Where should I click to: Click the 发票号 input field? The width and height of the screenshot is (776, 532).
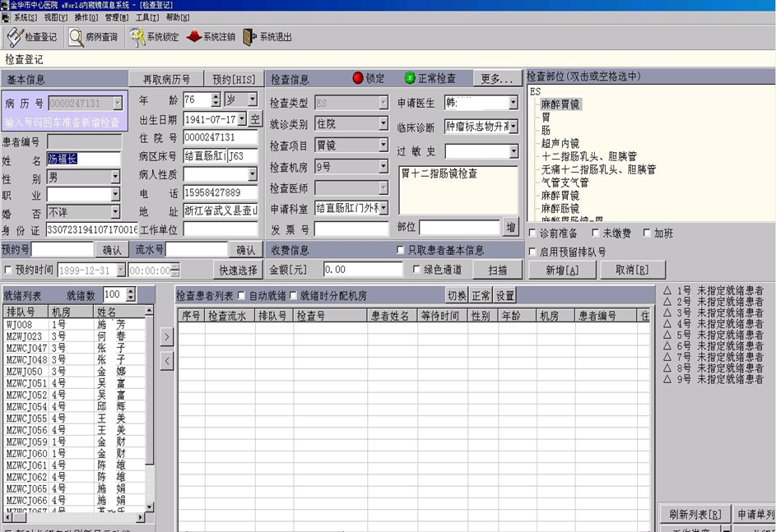point(351,229)
